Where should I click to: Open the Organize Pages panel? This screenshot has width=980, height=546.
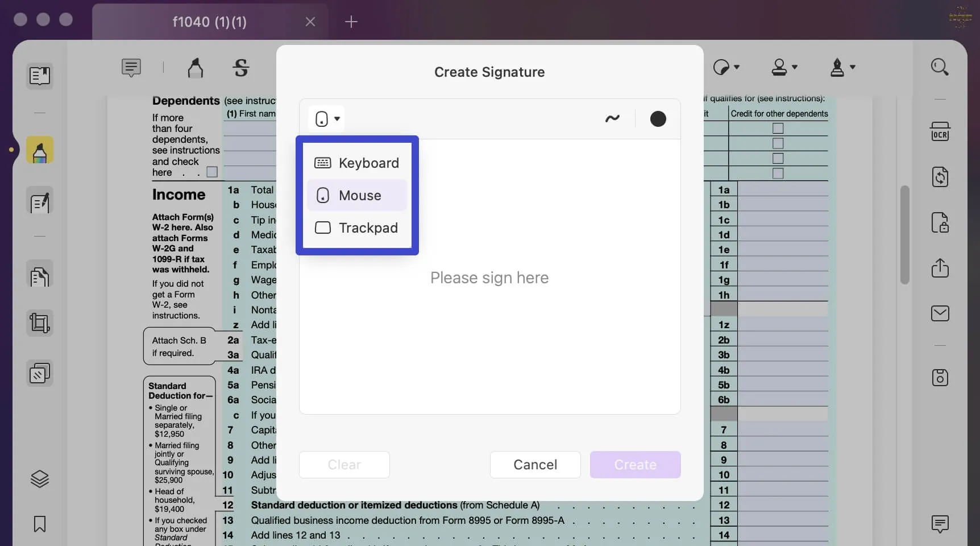40,373
